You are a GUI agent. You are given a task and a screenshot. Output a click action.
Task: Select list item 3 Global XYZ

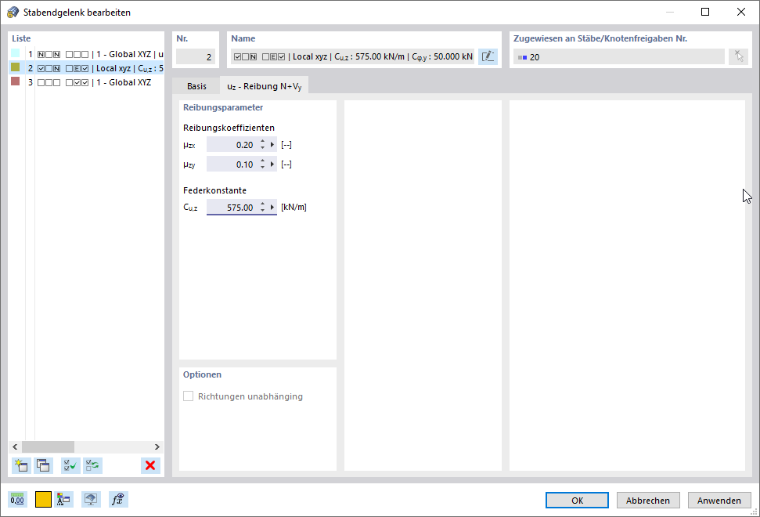(x=87, y=82)
